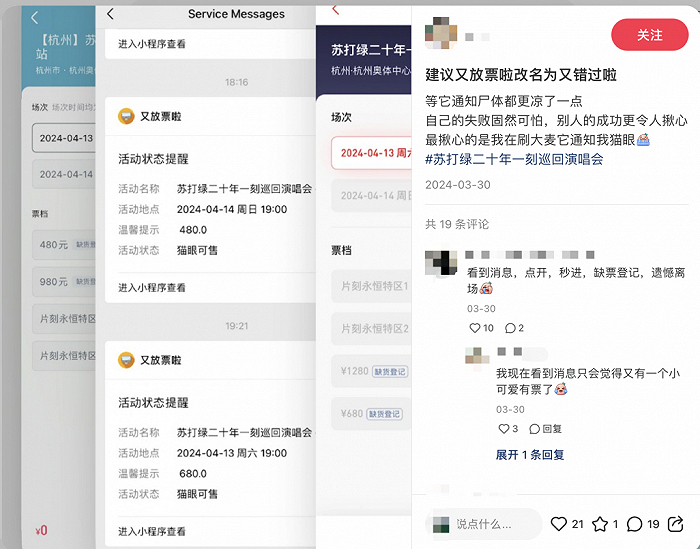The height and width of the screenshot is (549, 700).
Task: Like the reply with 3 hearts
Action: pos(504,429)
